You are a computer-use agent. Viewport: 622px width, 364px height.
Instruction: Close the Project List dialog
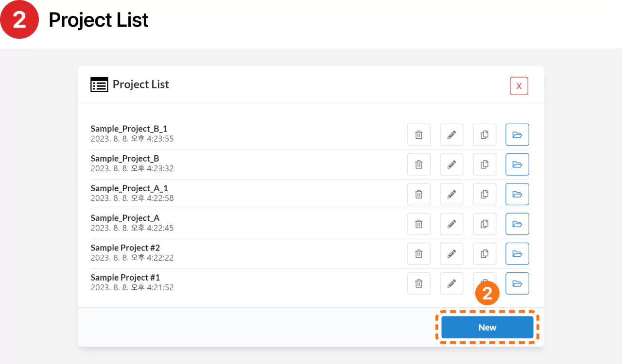518,86
